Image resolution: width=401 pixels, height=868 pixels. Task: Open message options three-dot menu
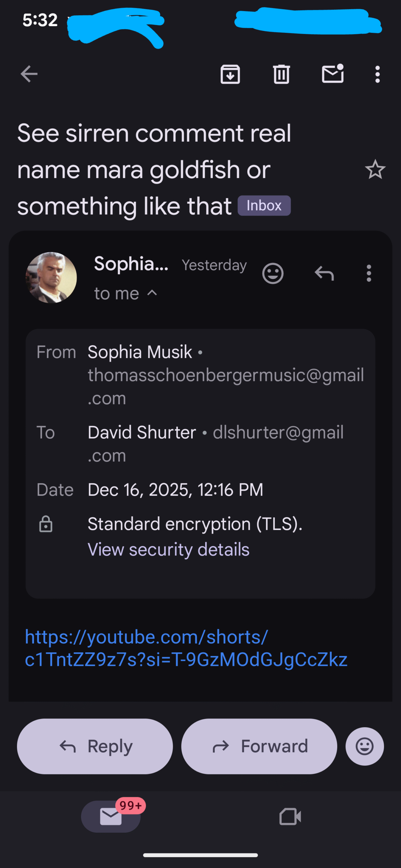tap(369, 273)
